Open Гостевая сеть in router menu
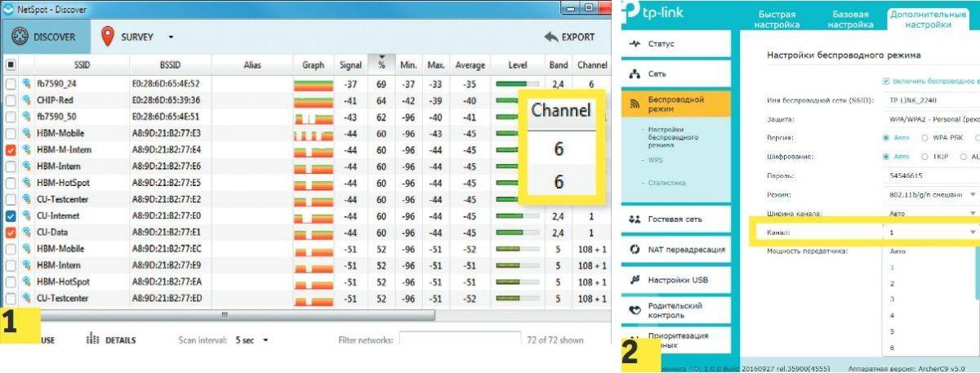 pos(675,220)
